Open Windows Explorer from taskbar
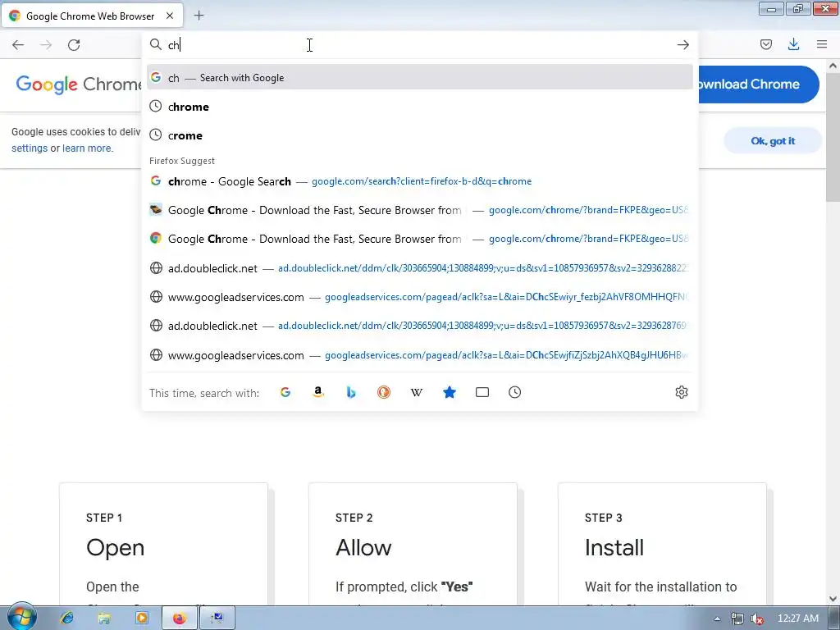This screenshot has width=840, height=630. click(104, 619)
